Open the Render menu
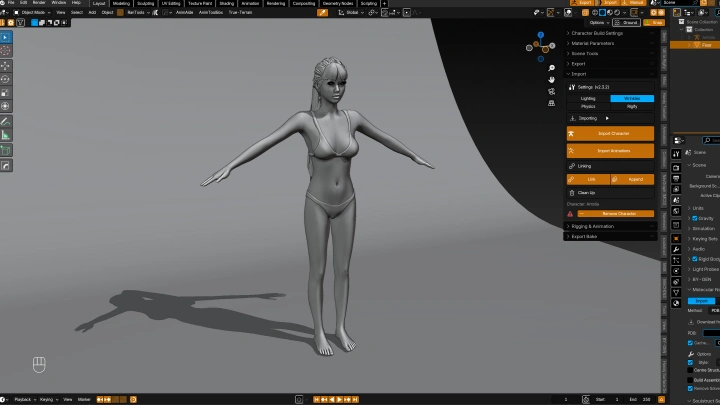720x405 pixels. pyautogui.click(x=39, y=3)
